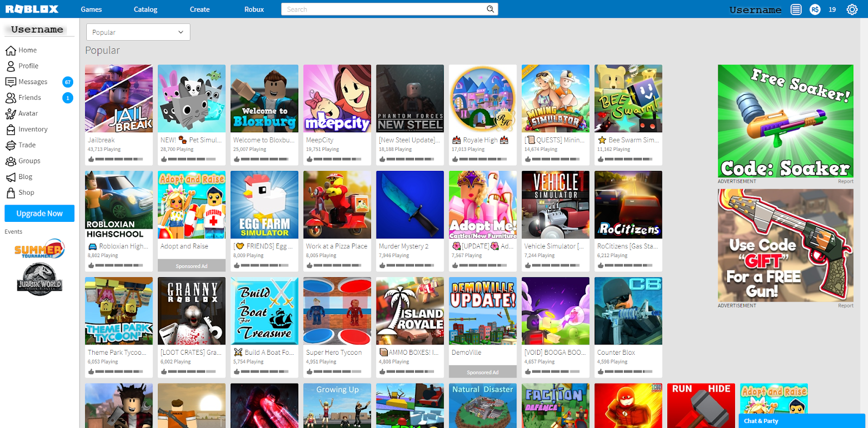
Task: Open the Catalog menu
Action: click(145, 9)
